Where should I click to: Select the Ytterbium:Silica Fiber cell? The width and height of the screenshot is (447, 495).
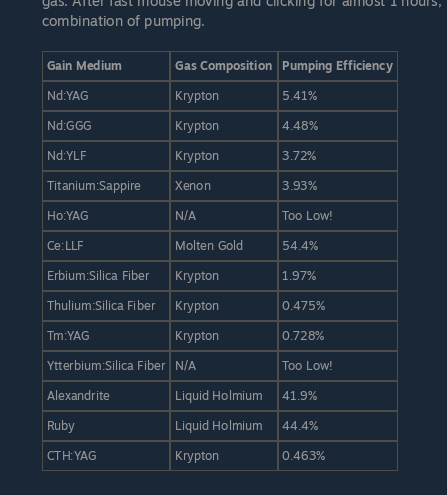click(106, 366)
